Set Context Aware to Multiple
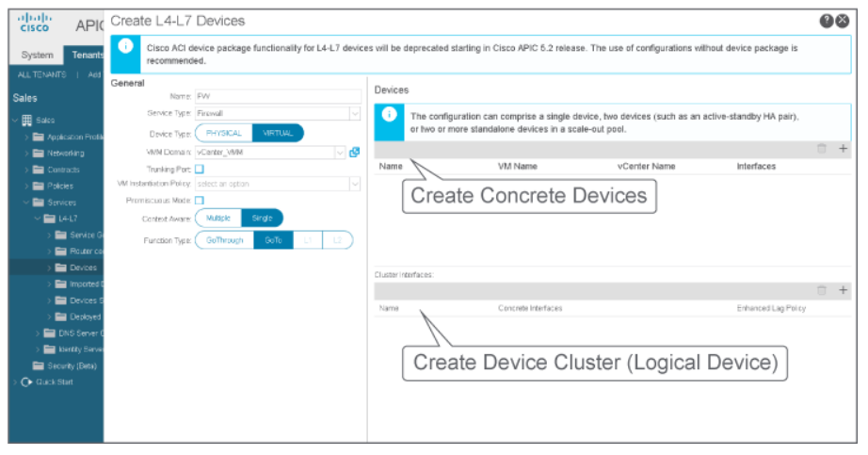 coord(217,219)
